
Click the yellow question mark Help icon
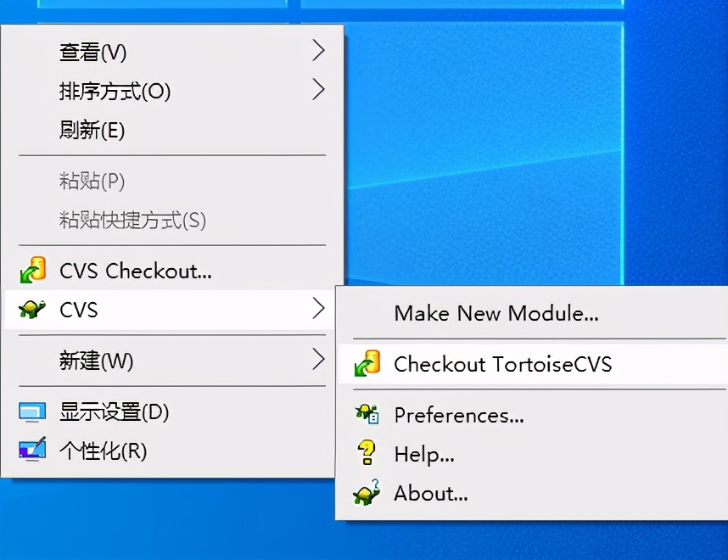368,454
